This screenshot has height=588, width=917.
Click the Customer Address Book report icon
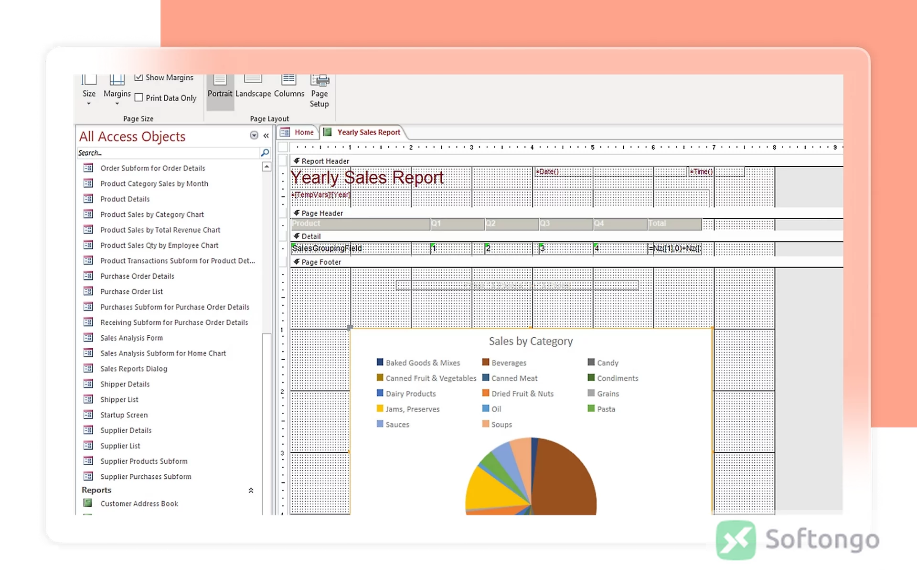click(x=88, y=503)
